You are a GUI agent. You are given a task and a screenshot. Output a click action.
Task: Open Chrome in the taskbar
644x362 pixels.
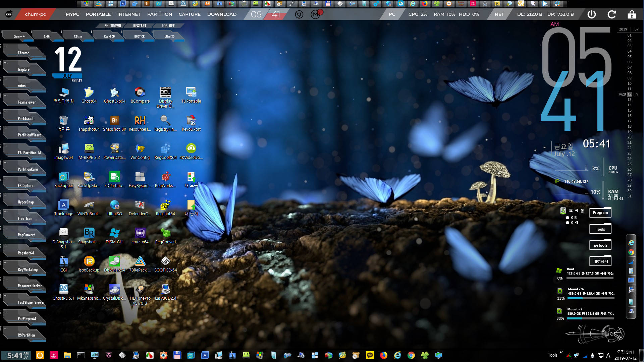pos(411,355)
